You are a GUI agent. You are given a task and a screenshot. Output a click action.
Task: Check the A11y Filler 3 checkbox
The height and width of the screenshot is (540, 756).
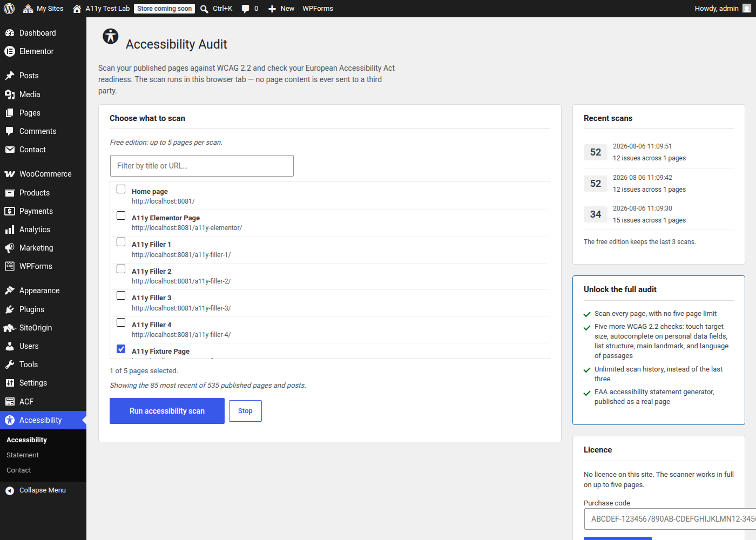pyautogui.click(x=121, y=295)
